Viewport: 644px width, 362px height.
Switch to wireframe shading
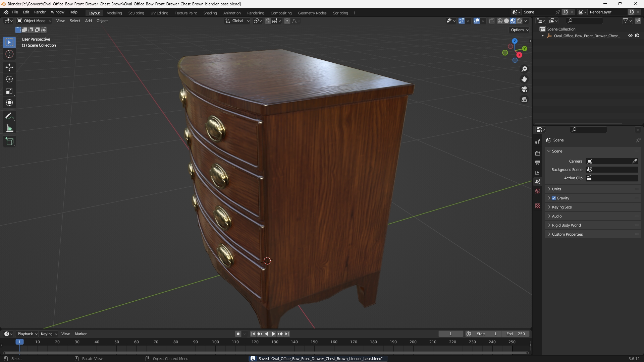click(x=500, y=21)
